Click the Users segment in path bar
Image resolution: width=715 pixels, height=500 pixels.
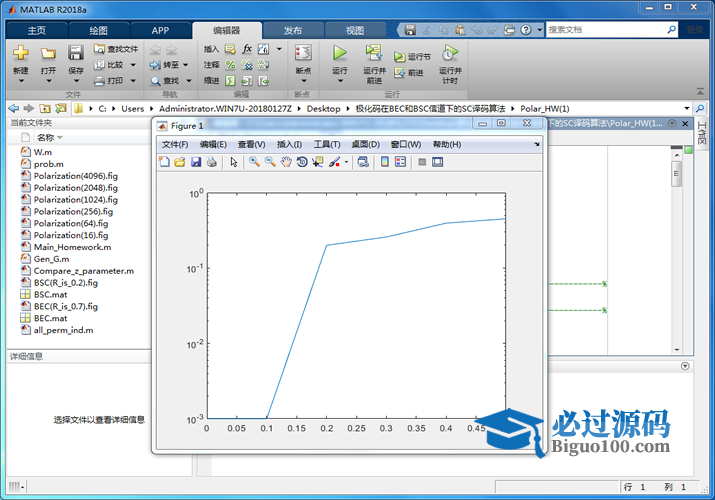click(x=132, y=108)
